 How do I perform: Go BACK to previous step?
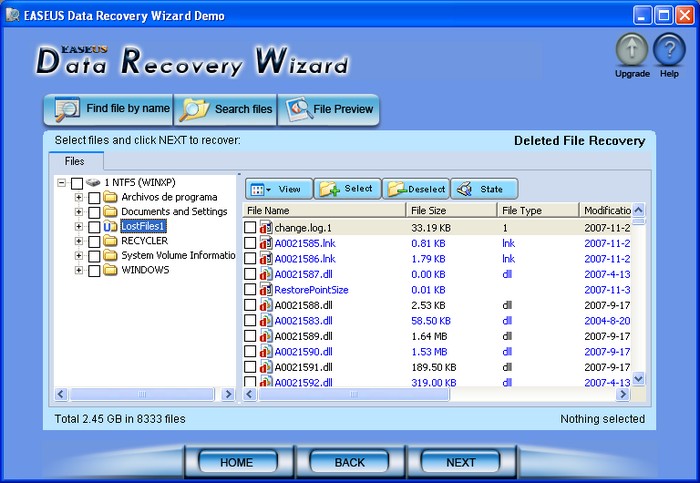tap(350, 462)
